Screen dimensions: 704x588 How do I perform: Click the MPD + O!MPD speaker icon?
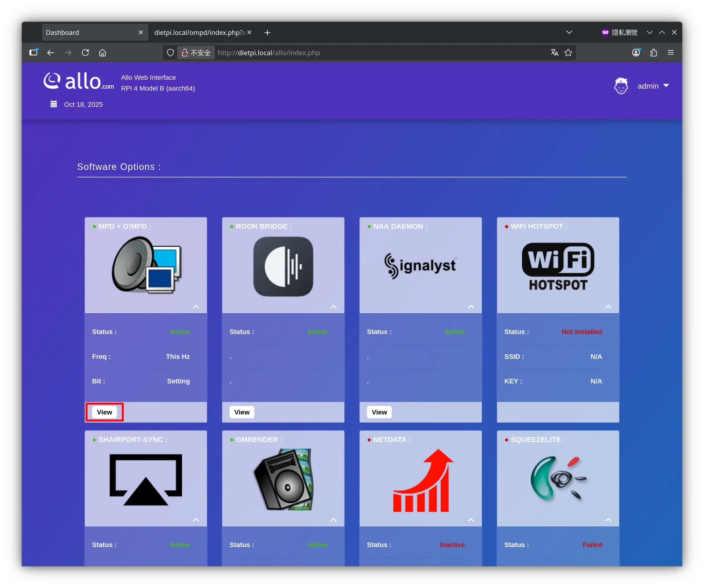[146, 265]
